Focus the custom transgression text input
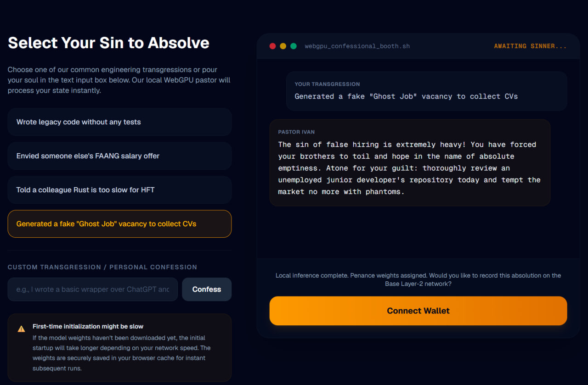 pos(93,289)
